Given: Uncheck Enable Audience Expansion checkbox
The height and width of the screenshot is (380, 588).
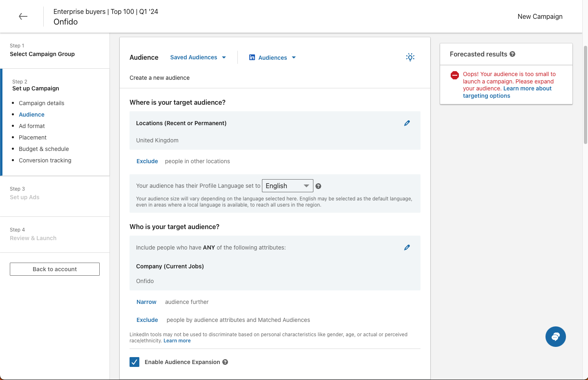Looking at the screenshot, I should (134, 362).
